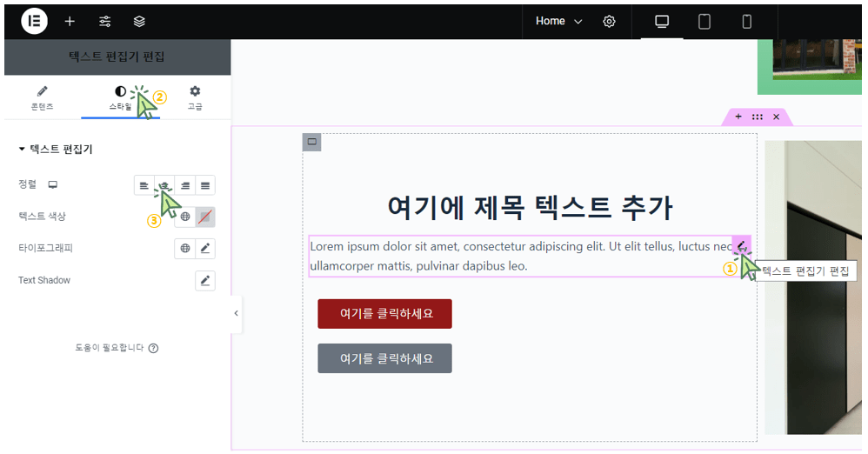The height and width of the screenshot is (454, 868).
Task: Open the 콘텐츠 tab
Action: point(42,98)
